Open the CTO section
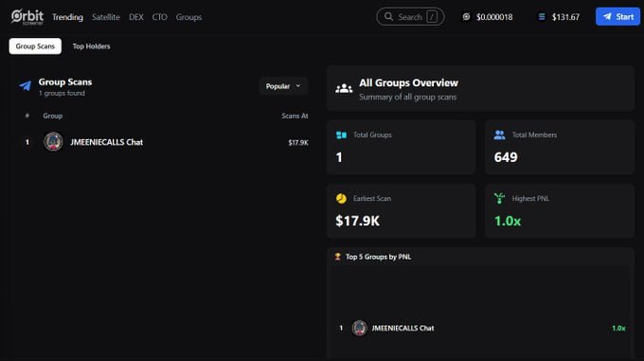 pos(159,17)
